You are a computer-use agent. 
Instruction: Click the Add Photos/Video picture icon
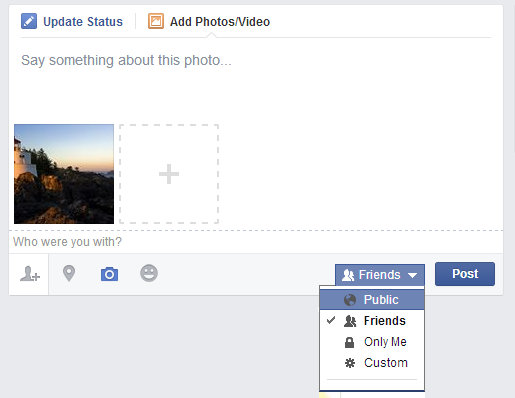point(156,21)
